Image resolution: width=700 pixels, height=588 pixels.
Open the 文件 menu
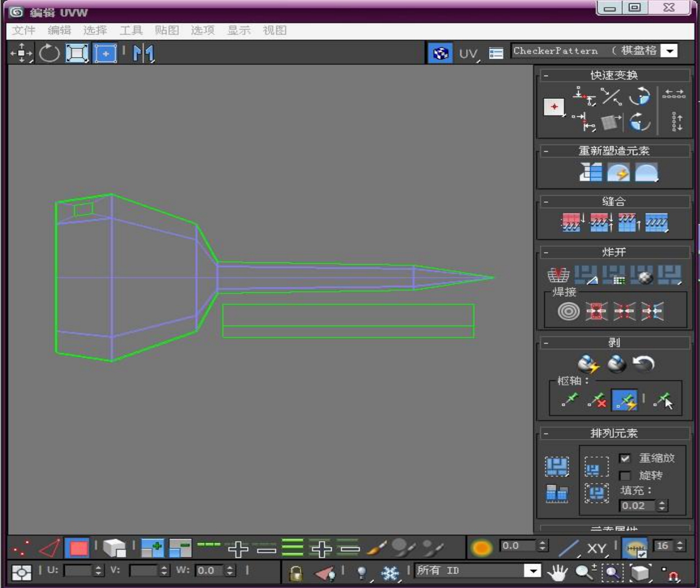pyautogui.click(x=24, y=30)
